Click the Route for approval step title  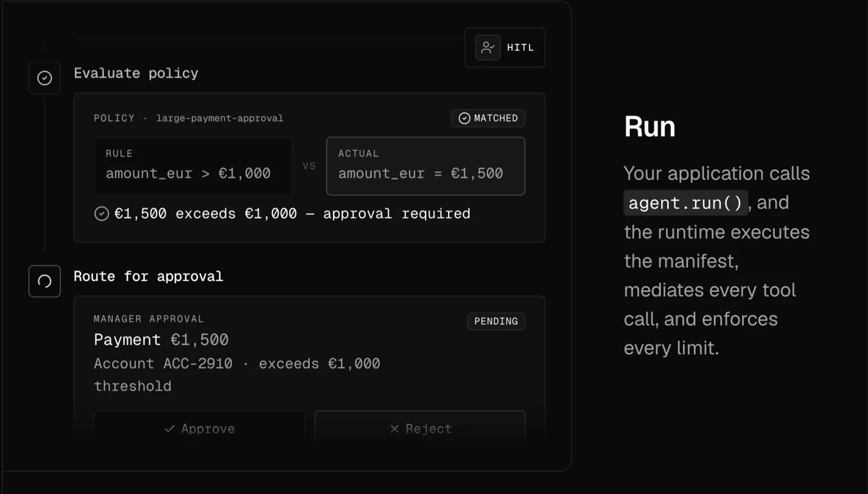(149, 276)
